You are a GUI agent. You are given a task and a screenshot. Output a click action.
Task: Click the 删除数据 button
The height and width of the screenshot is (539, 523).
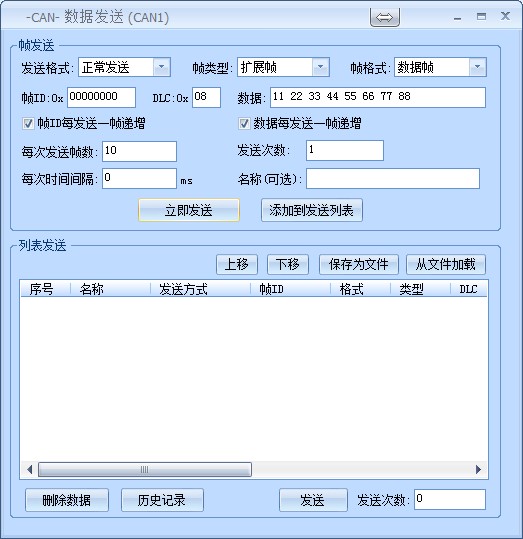point(67,500)
